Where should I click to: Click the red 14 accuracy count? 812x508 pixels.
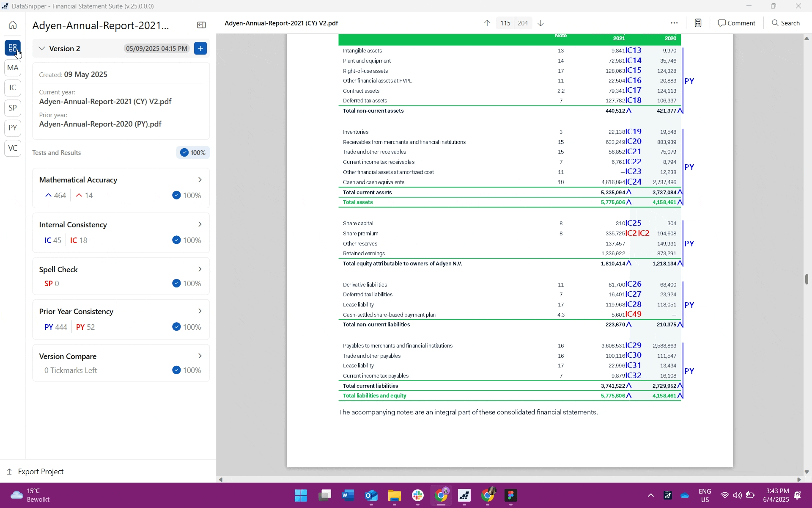(84, 196)
